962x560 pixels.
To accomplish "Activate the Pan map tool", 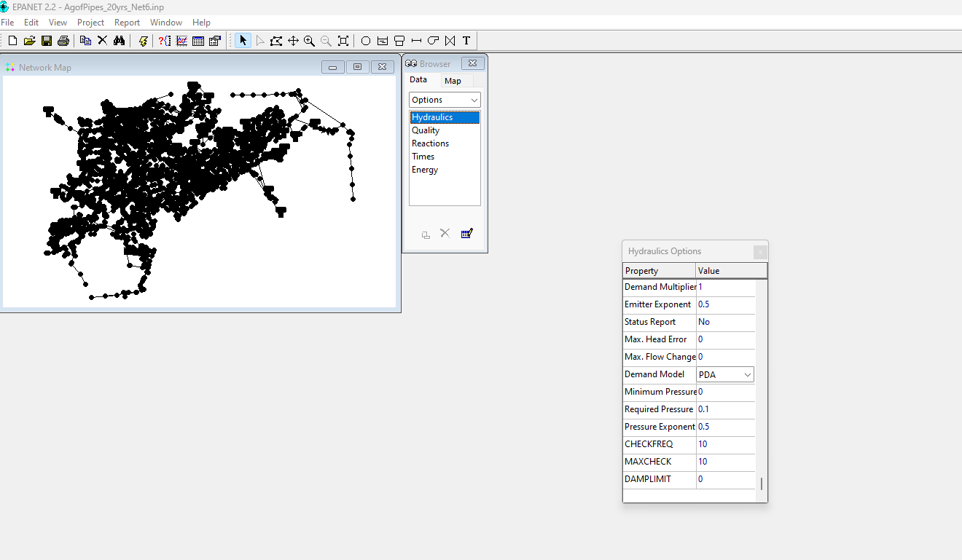I will [x=293, y=41].
